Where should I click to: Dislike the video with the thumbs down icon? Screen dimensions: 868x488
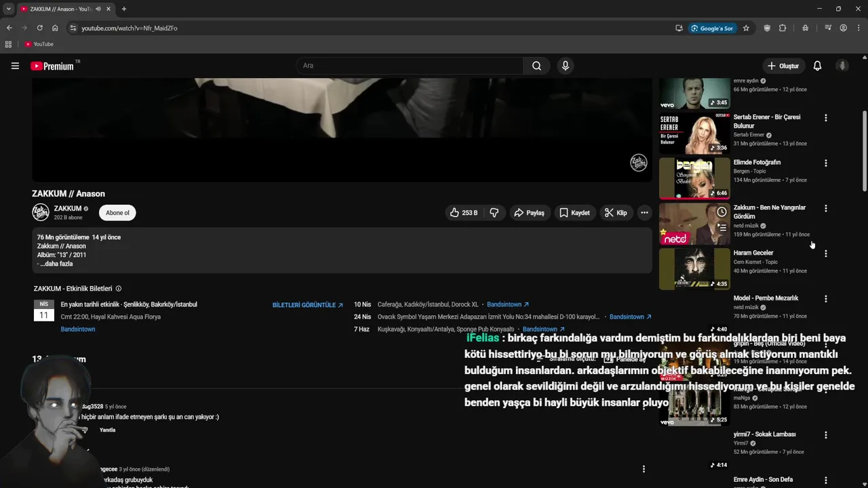click(x=494, y=213)
